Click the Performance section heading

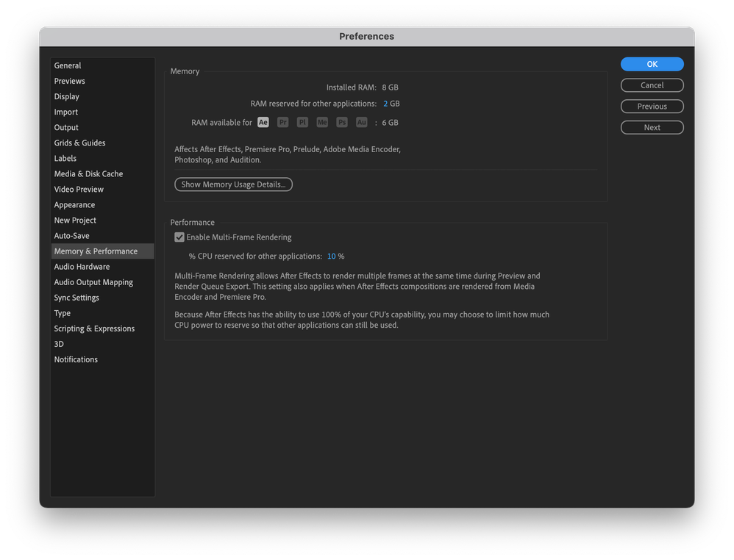click(x=193, y=222)
